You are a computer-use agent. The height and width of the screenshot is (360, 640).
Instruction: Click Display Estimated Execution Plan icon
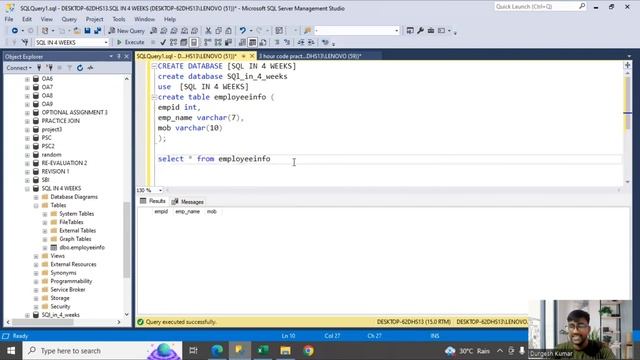pos(173,42)
